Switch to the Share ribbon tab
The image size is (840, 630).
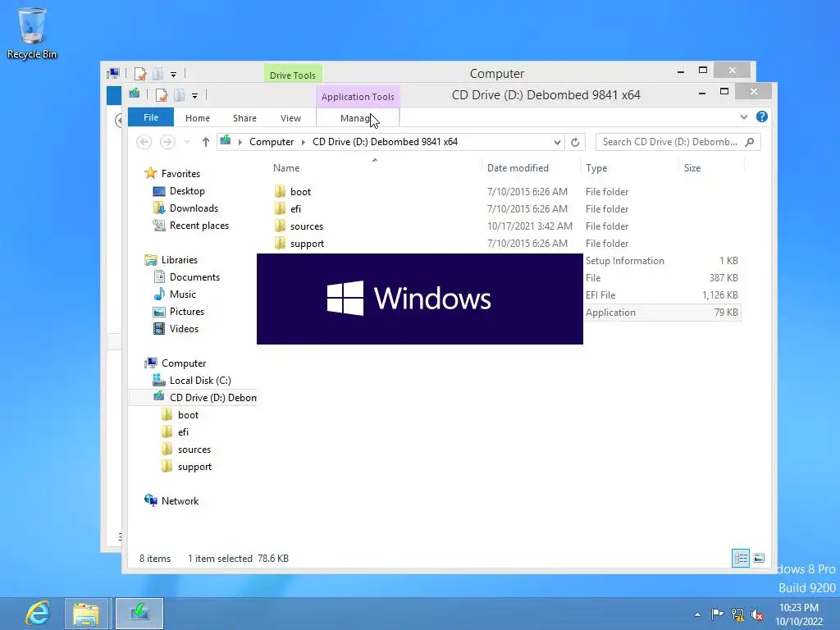pos(244,118)
